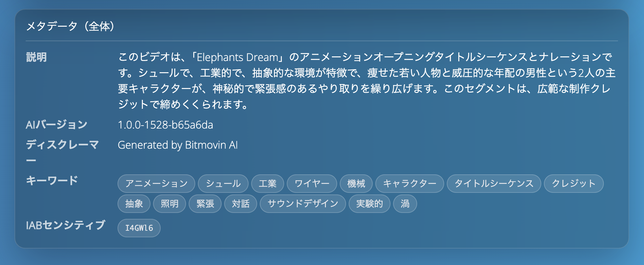Select the シュール keyword chip
Screen dimensions: 644x265
(x=223, y=184)
